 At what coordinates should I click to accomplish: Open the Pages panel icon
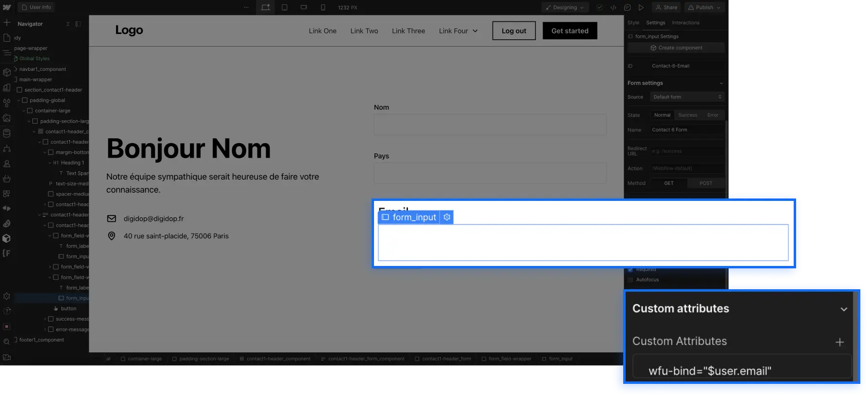[x=7, y=37]
